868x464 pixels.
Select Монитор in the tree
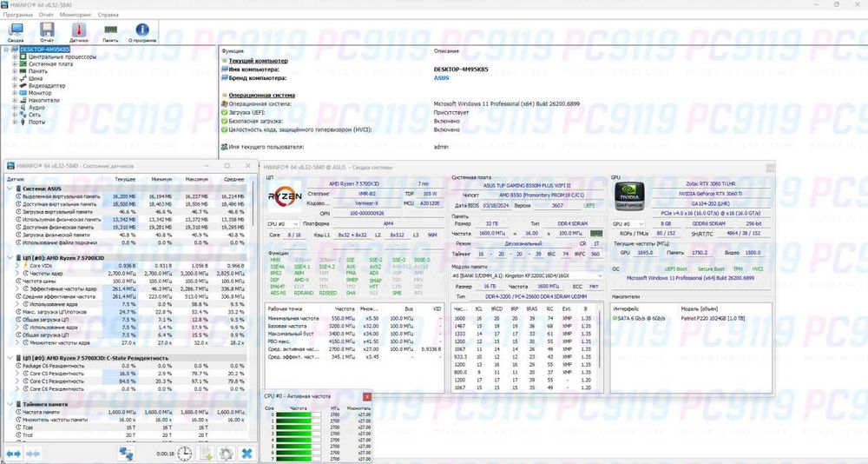(x=40, y=93)
